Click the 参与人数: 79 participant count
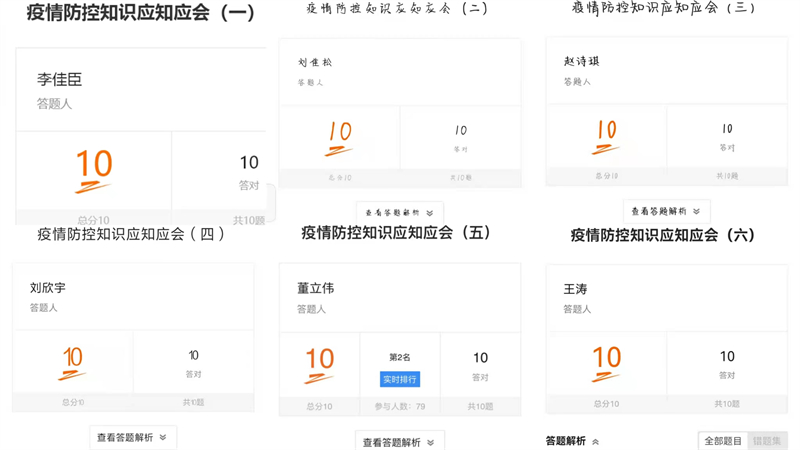Viewport: 800px width, 450px height. [x=400, y=407]
